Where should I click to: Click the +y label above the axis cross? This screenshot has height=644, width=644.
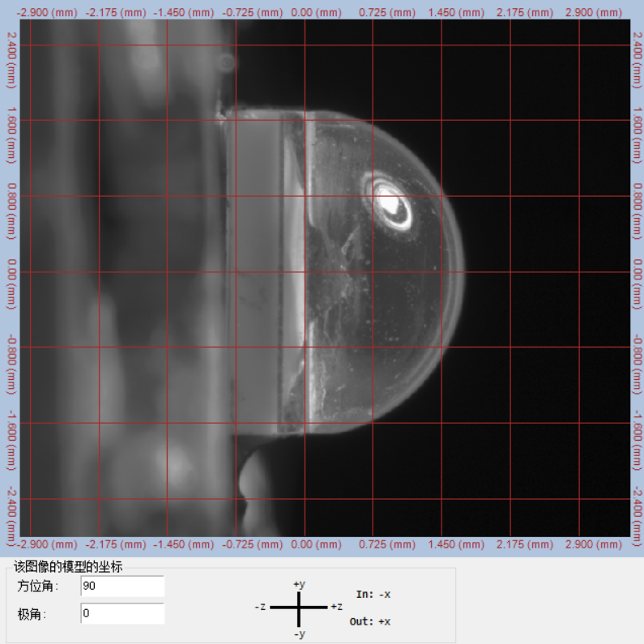[299, 583]
